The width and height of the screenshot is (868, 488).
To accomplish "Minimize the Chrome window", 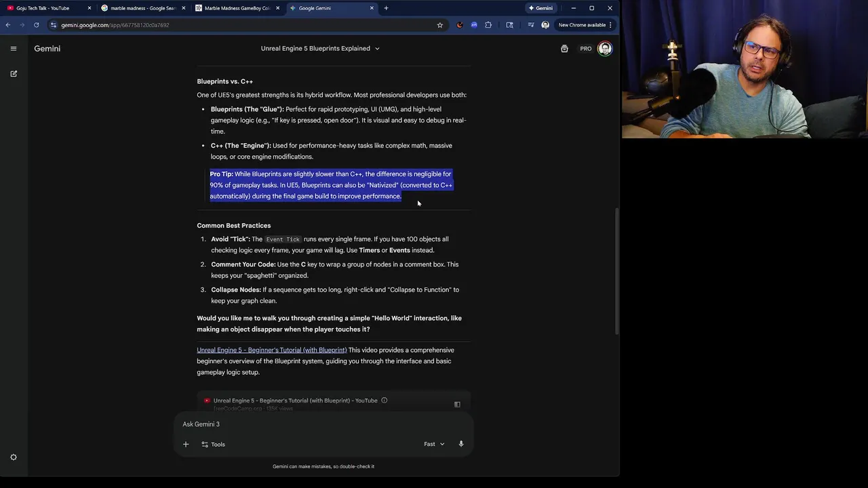I will point(573,8).
